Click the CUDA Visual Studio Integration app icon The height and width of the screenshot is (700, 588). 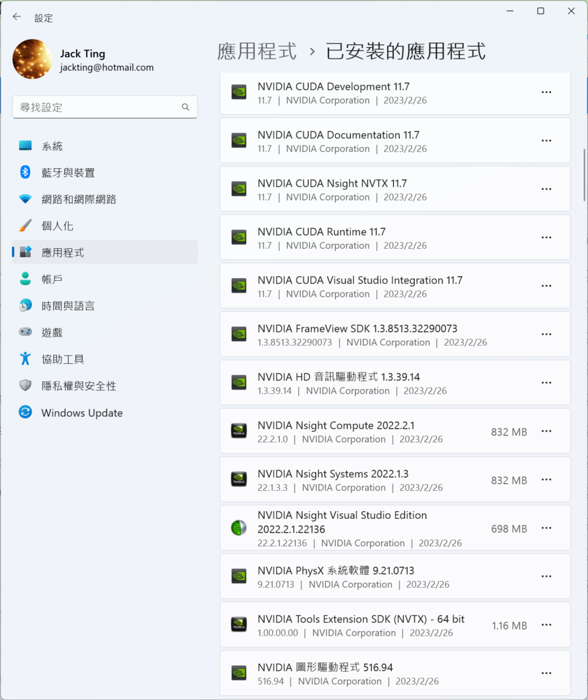click(x=239, y=286)
